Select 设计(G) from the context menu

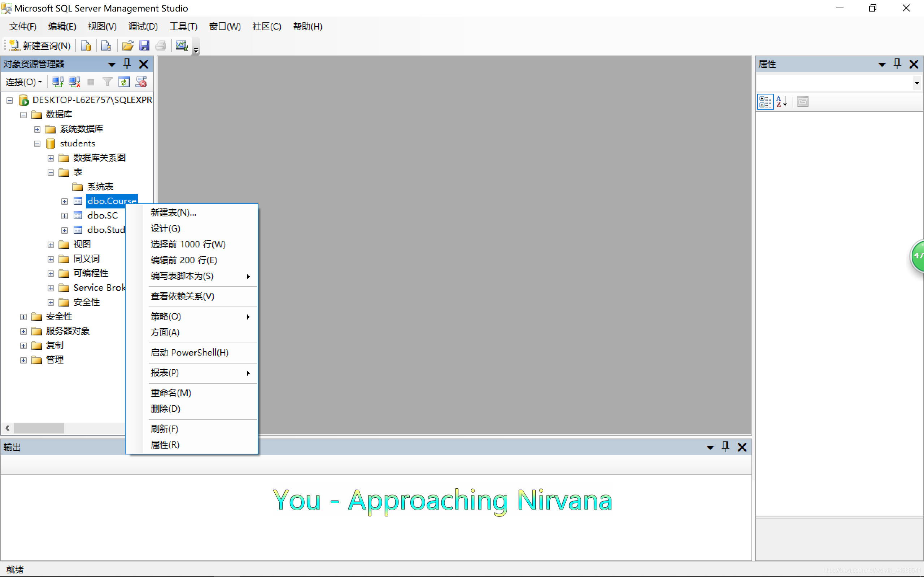pos(165,228)
